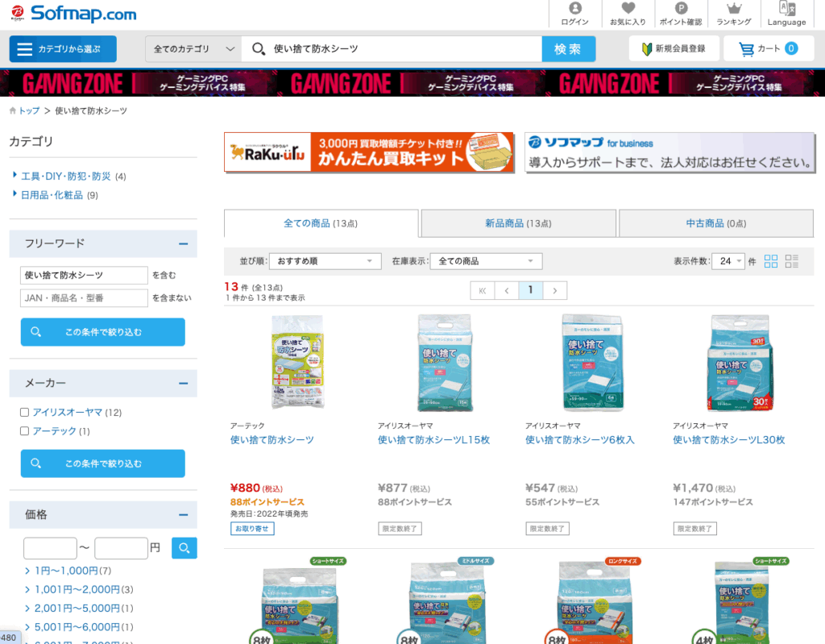Image resolution: width=825 pixels, height=644 pixels.
Task: Switch to grid view layout icon
Action: [x=771, y=261]
